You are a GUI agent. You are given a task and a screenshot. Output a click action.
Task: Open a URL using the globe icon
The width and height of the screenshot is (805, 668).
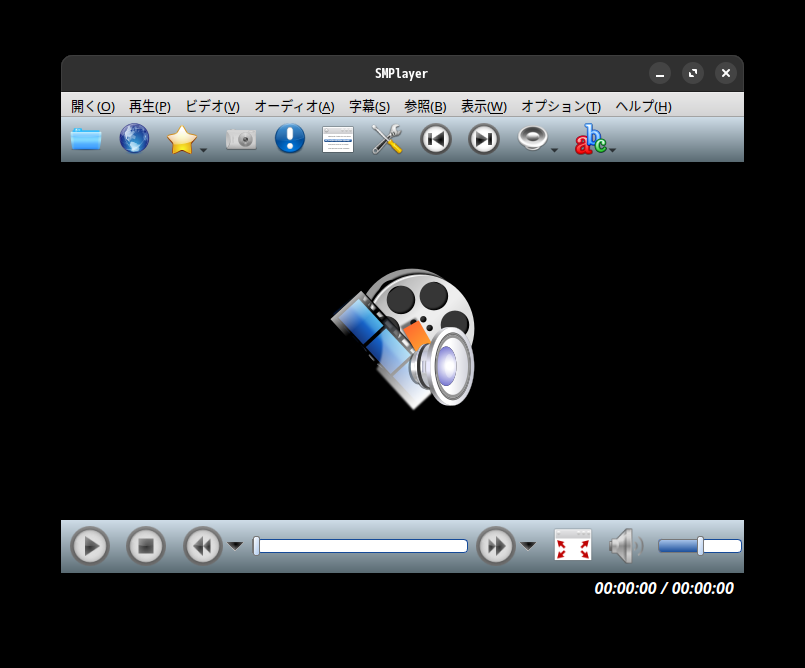tap(134, 139)
